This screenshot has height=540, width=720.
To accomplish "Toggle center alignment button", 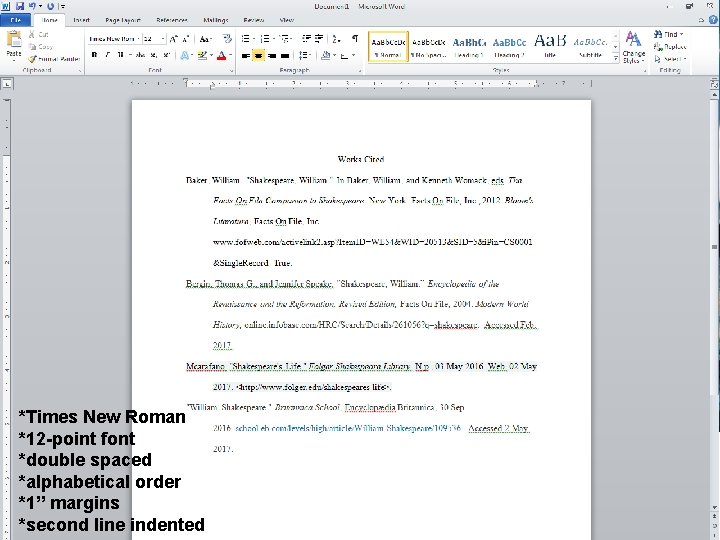I will 259,56.
